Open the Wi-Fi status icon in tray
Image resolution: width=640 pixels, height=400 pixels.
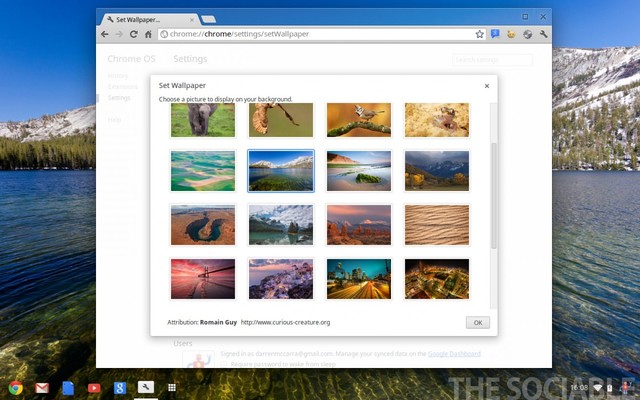[598, 387]
